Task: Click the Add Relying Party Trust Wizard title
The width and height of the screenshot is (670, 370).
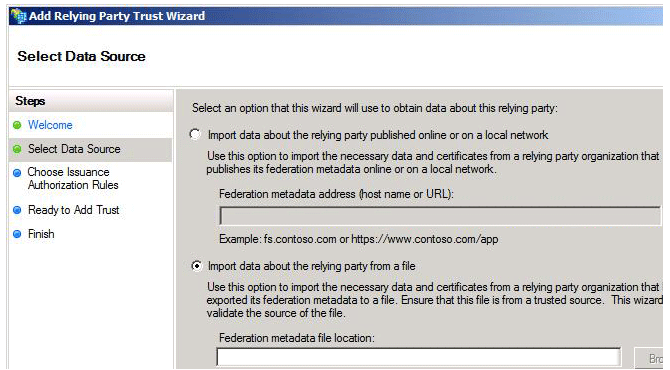Action: pyautogui.click(x=117, y=16)
